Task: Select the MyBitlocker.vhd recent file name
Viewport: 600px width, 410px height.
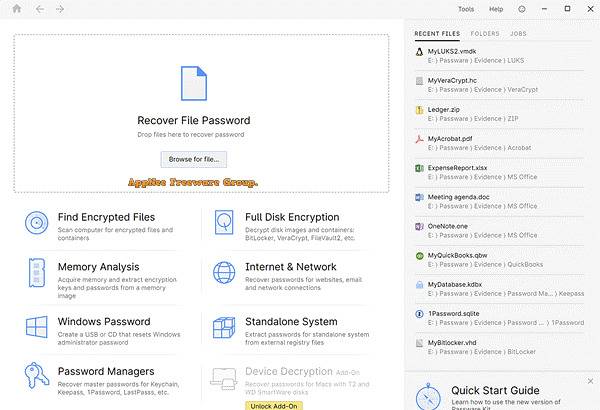Action: pos(452,343)
